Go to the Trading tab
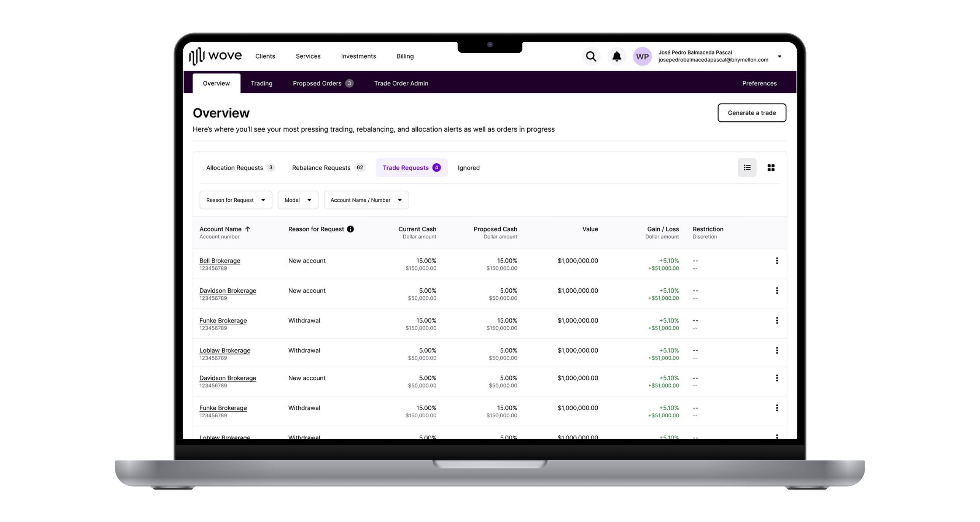 (x=261, y=83)
